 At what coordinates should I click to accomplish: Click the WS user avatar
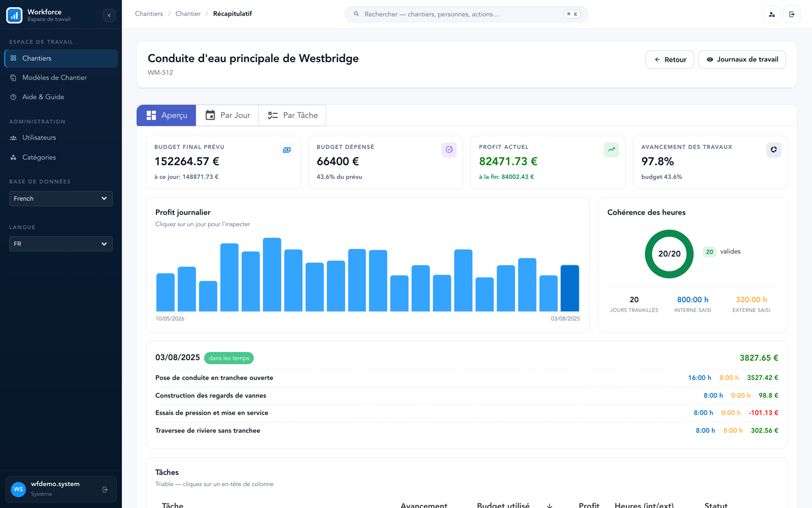coord(18,489)
